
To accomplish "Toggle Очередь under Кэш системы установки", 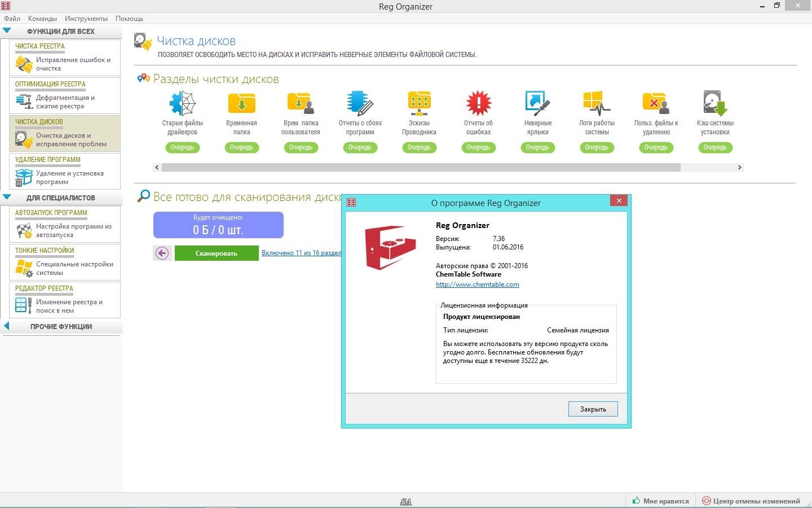I will (715, 147).
